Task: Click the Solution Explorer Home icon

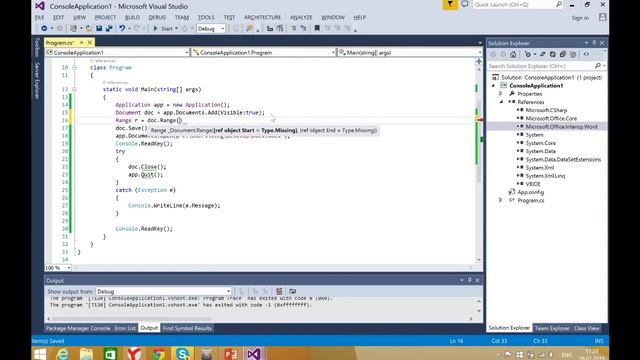Action: 513,54
